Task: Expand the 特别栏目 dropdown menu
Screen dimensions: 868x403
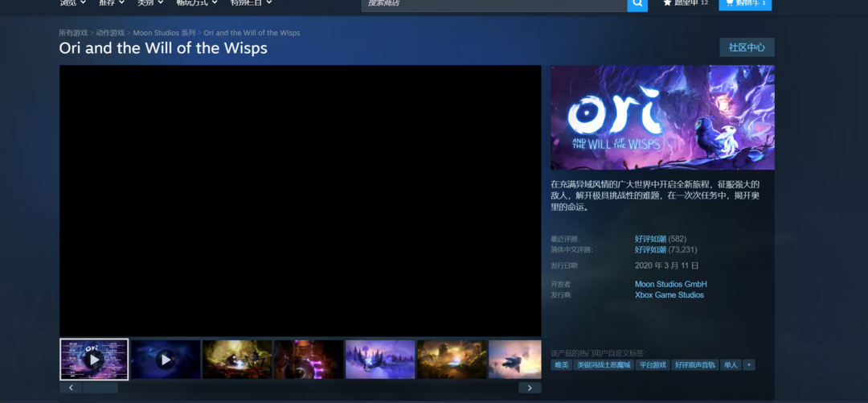Action: [252, 2]
